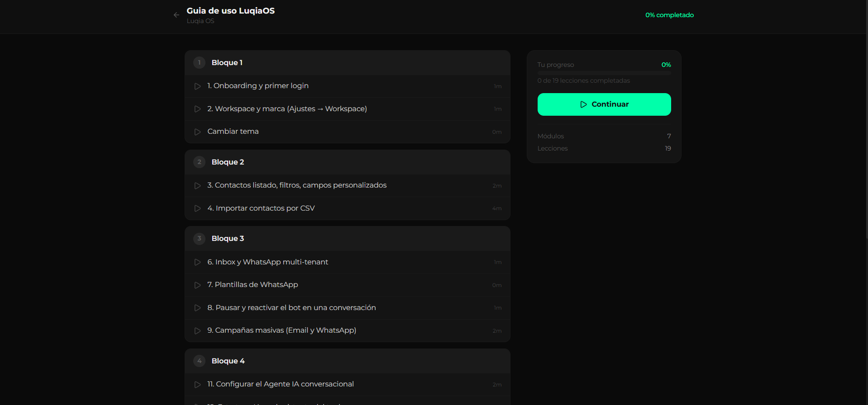Click the Módulos count row
868x405 pixels.
point(604,136)
